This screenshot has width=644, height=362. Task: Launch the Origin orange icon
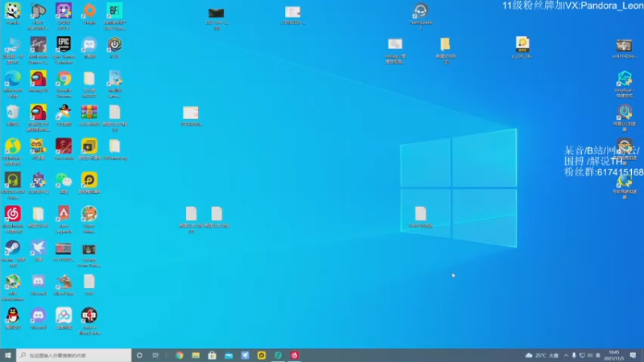click(89, 11)
